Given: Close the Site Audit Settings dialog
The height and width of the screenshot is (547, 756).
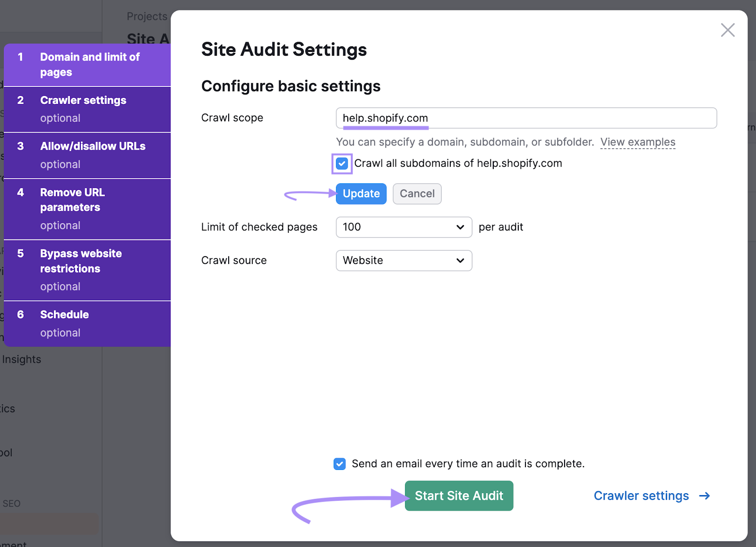Looking at the screenshot, I should coord(728,30).
